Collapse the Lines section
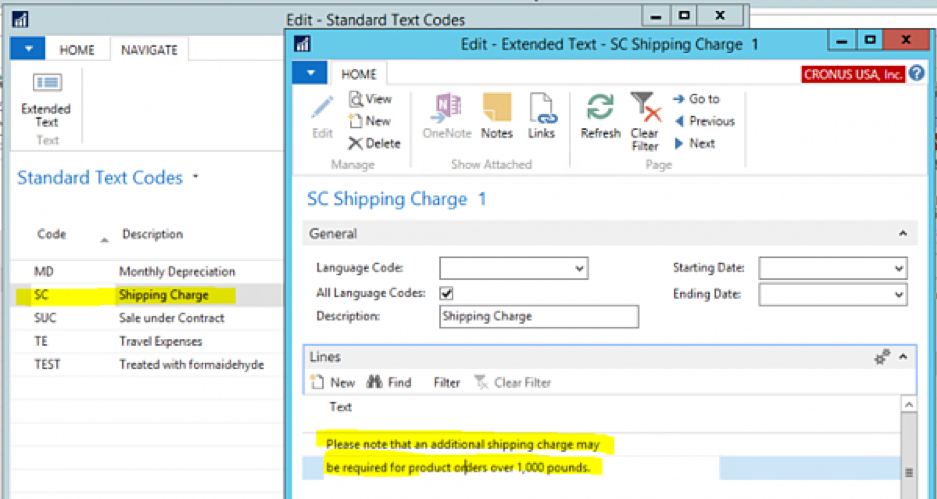 pyautogui.click(x=903, y=357)
